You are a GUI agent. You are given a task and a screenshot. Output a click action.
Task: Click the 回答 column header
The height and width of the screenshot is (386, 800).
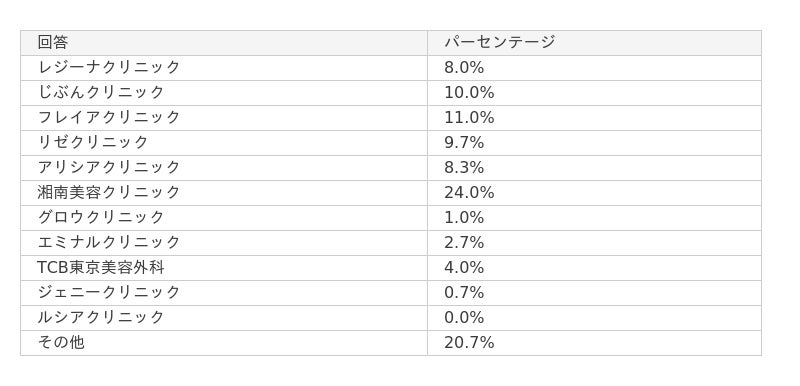coord(224,43)
